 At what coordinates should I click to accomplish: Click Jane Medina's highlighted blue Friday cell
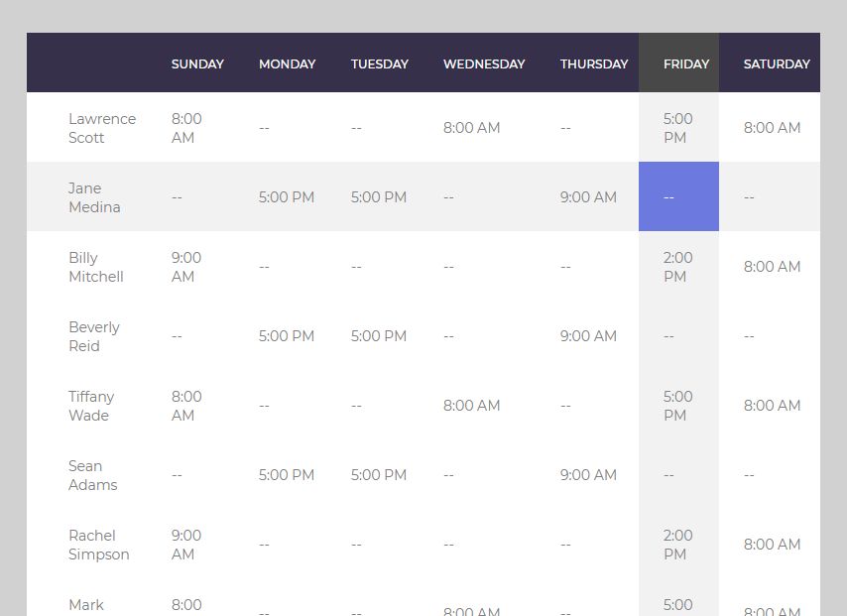pos(679,196)
